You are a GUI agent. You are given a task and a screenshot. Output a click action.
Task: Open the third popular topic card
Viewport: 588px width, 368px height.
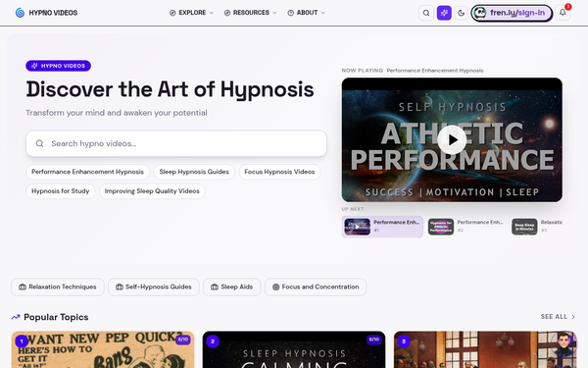(x=485, y=349)
